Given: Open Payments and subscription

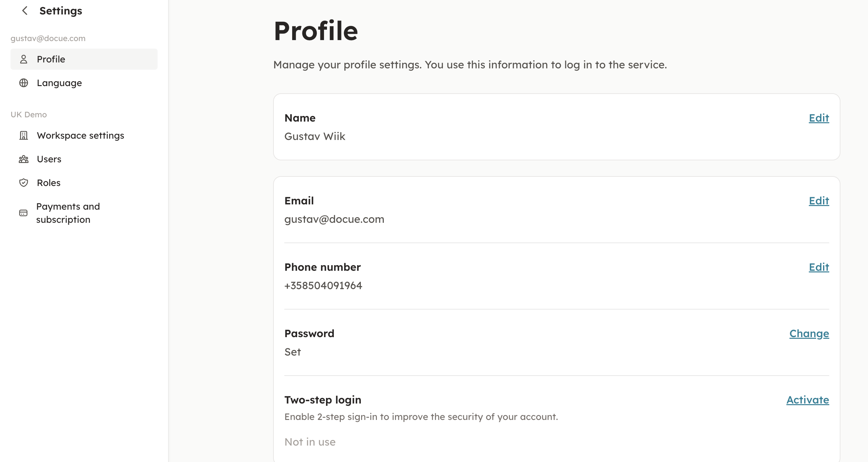Looking at the screenshot, I should coord(68,213).
